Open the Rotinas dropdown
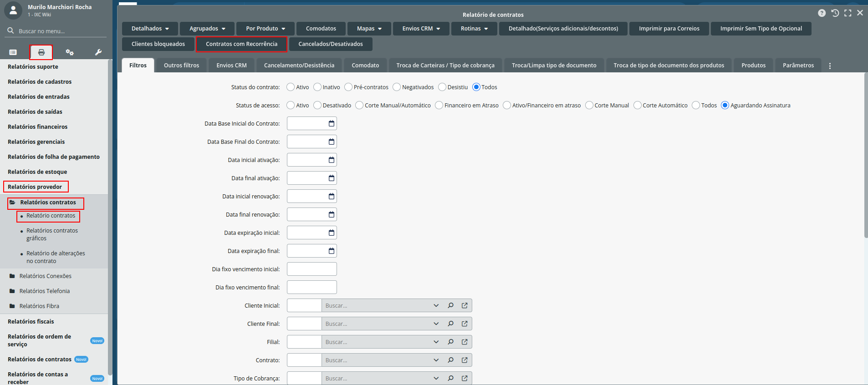Image resolution: width=868 pixels, height=385 pixels. click(474, 29)
